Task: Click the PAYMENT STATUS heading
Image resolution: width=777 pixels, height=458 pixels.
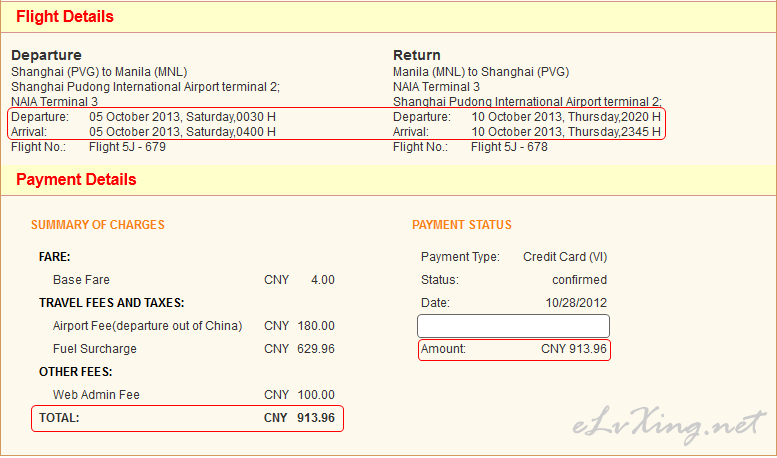Action: 462,225
